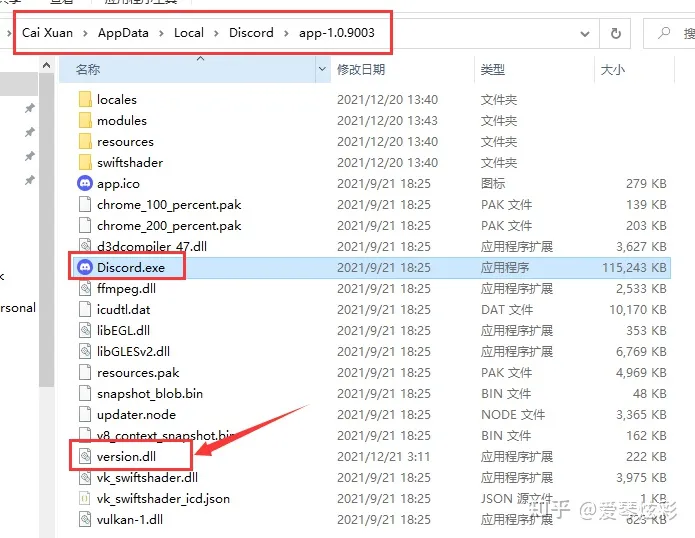The width and height of the screenshot is (695, 538).
Task: Select the chrome_100_percent.pak file icon
Action: [85, 204]
